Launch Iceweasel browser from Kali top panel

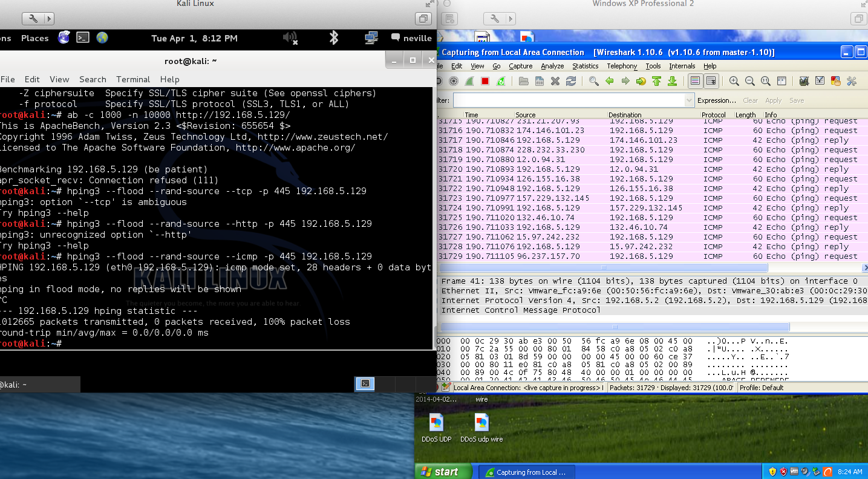[64, 37]
